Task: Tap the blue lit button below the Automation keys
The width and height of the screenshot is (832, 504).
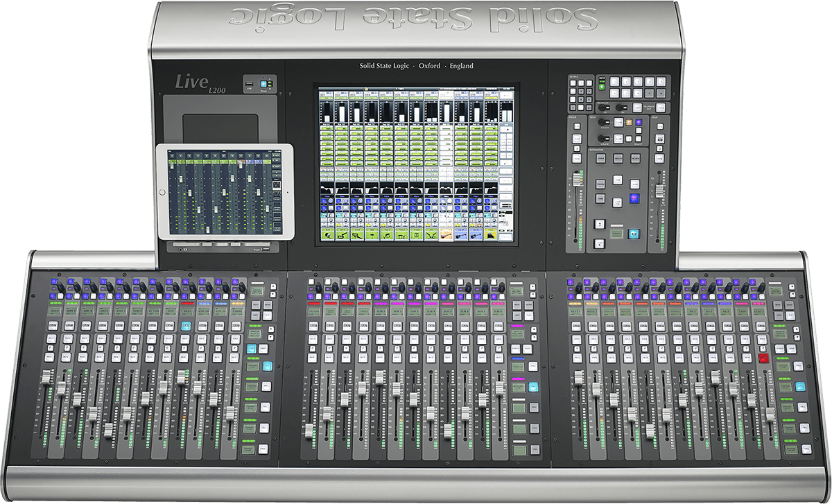Action: tap(634, 234)
